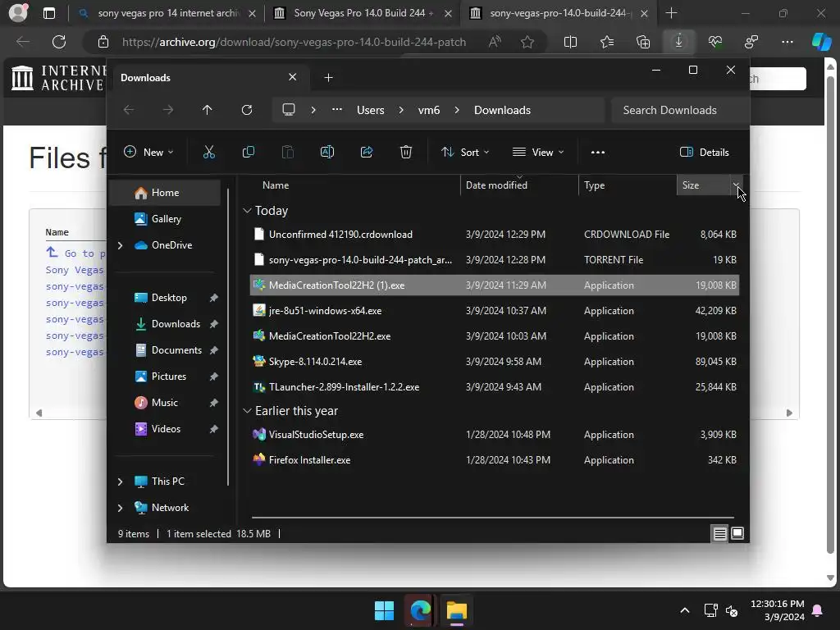This screenshot has width=840, height=630.
Task: Go up one folder with the Up arrow
Action: (208, 110)
